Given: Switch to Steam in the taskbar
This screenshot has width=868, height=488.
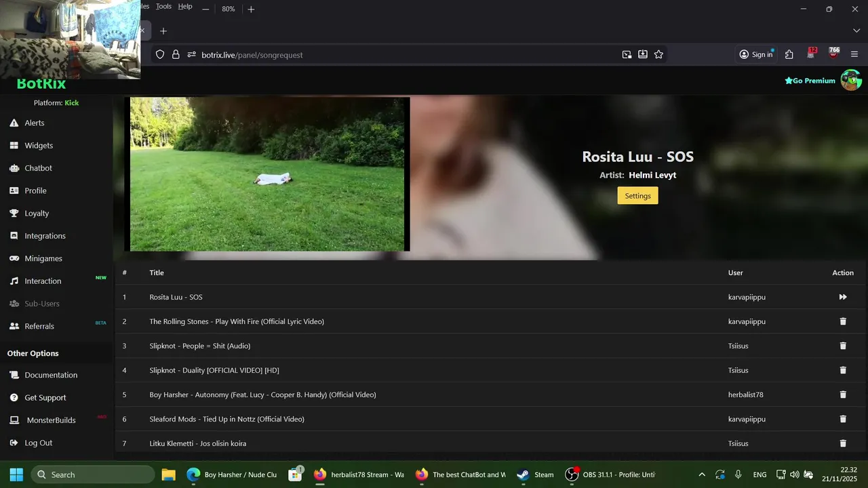Looking at the screenshot, I should pos(536,474).
